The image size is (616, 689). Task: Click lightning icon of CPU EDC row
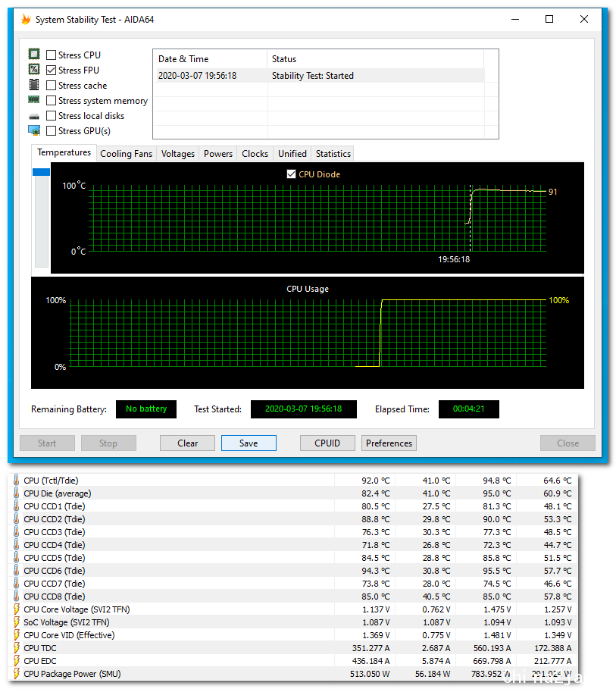tap(16, 660)
